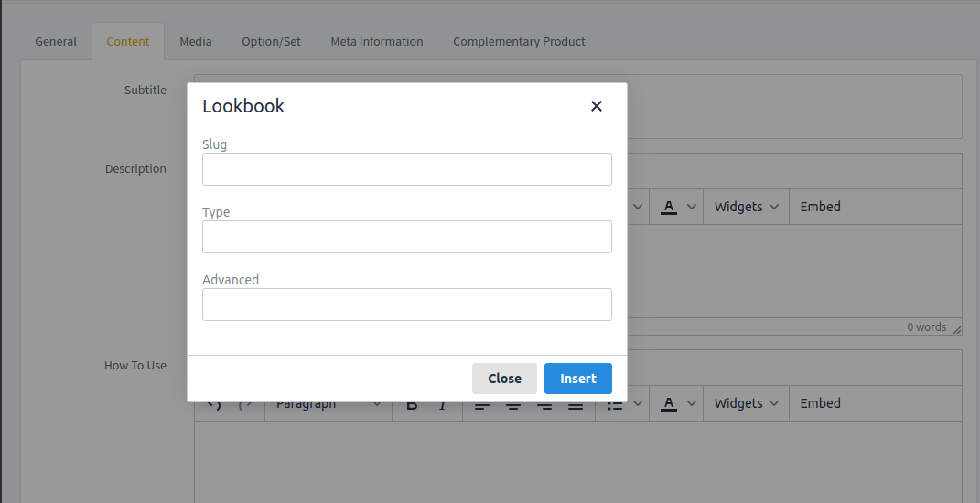Screen dimensions: 980x503
Task: Close the Lookbook dialog with the X icon
Action: 597,106
